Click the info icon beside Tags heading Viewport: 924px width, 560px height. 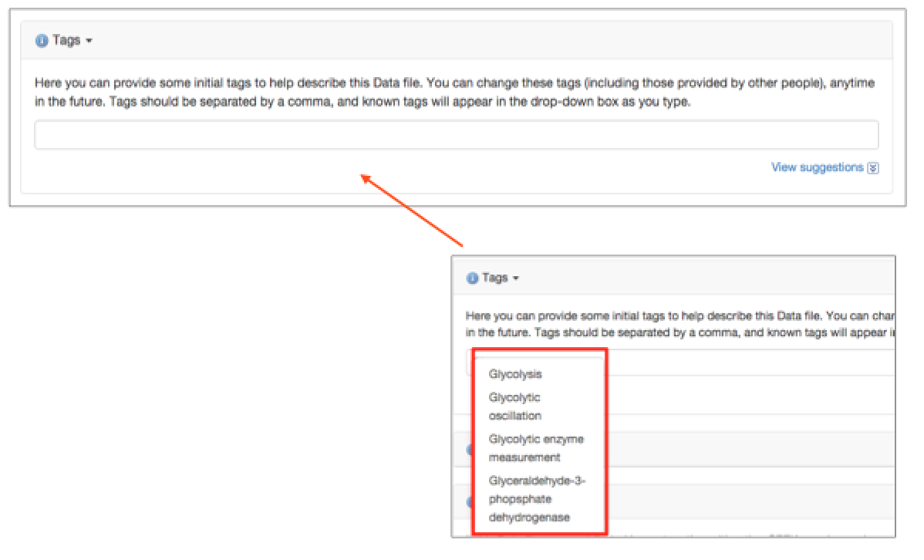(41, 39)
